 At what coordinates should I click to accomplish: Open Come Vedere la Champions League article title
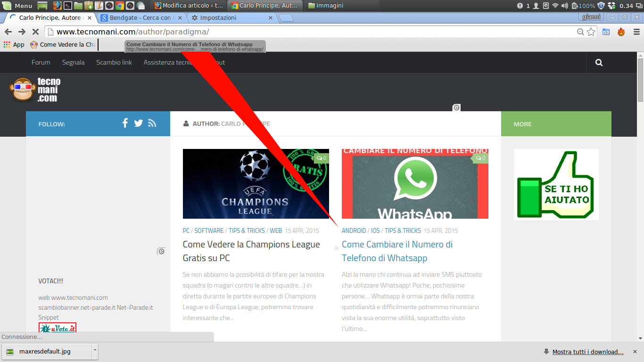[x=251, y=251]
